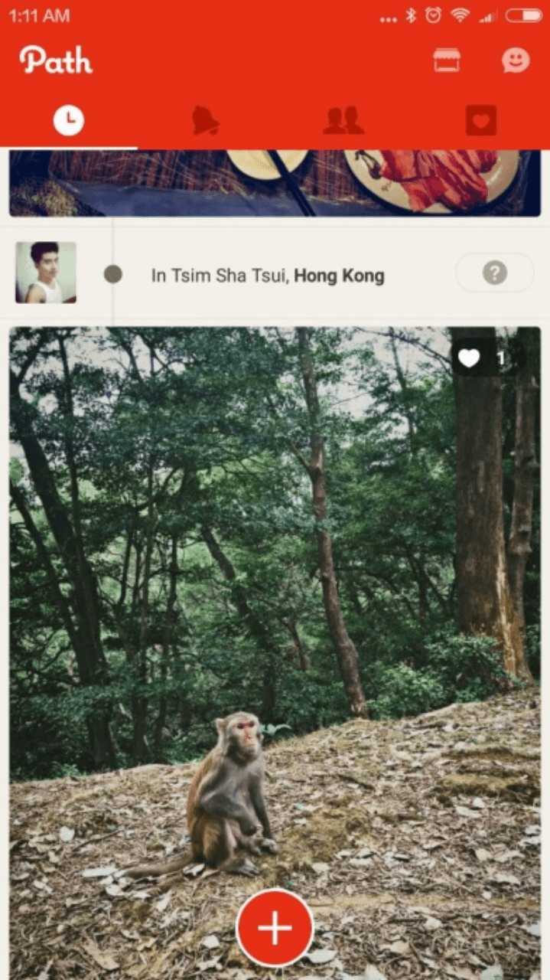Viewport: 550px width, 980px height.
Task: Open the food photo at top
Action: (275, 183)
